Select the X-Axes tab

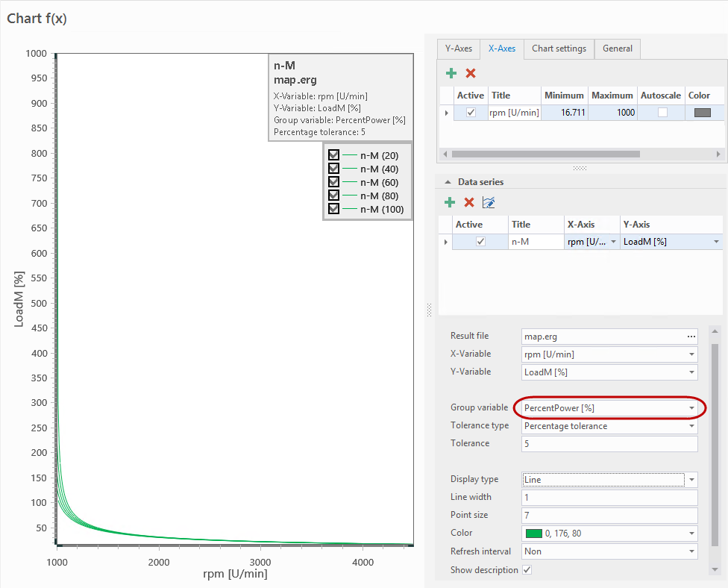[501, 49]
